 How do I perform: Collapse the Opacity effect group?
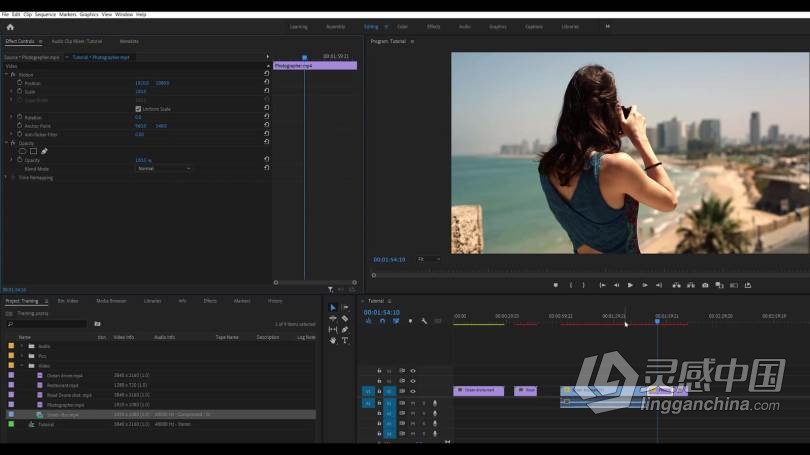[7, 143]
